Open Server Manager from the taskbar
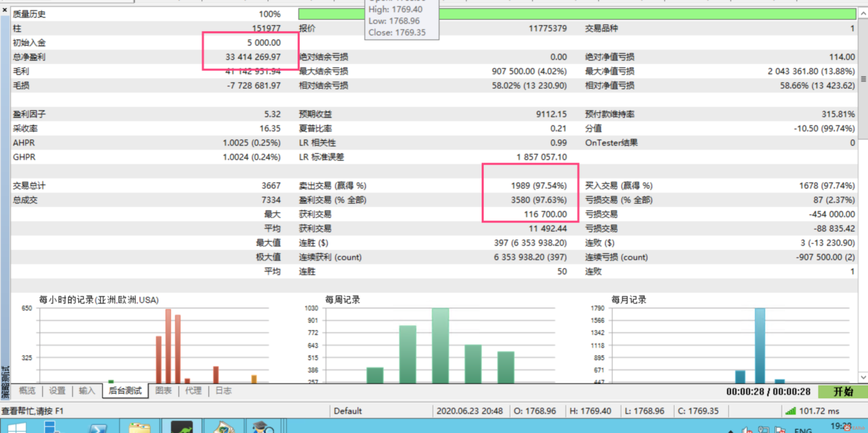Viewport: 868px width, 433px height. (x=51, y=428)
